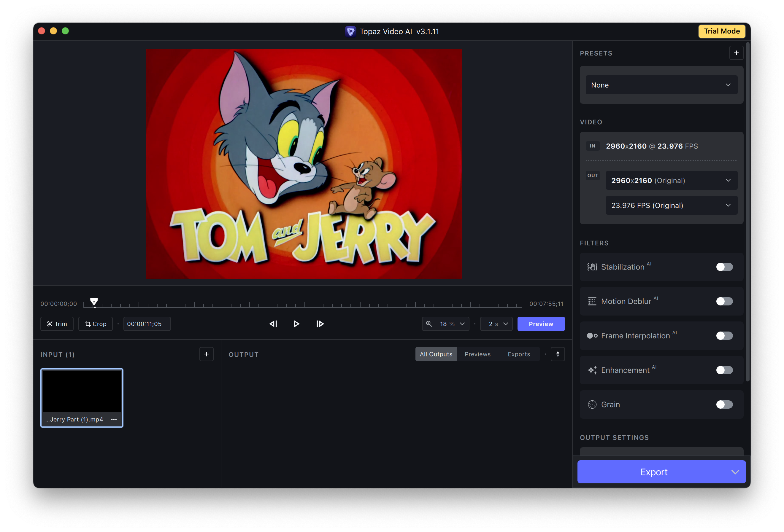This screenshot has height=532, width=784.
Task: Open the 23.976 FPS output dropdown
Action: [671, 205]
